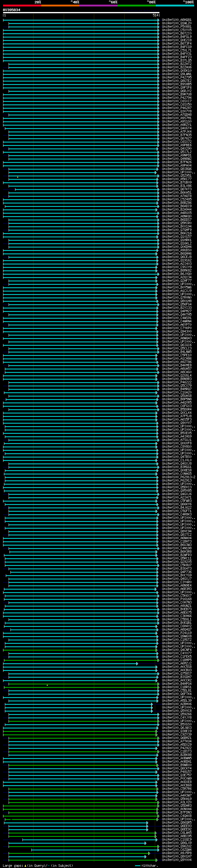Viewport: 197px width, 868px height.
Task: Click the red 20% identity legend segment
Action: pos(22,6)
